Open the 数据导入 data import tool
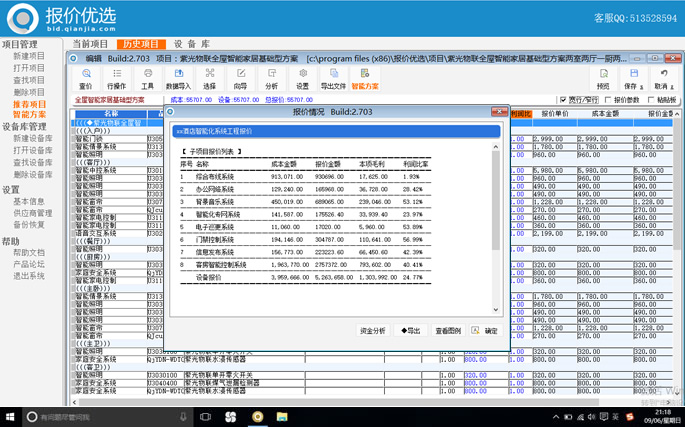This screenshot has width=685, height=427. click(178, 79)
